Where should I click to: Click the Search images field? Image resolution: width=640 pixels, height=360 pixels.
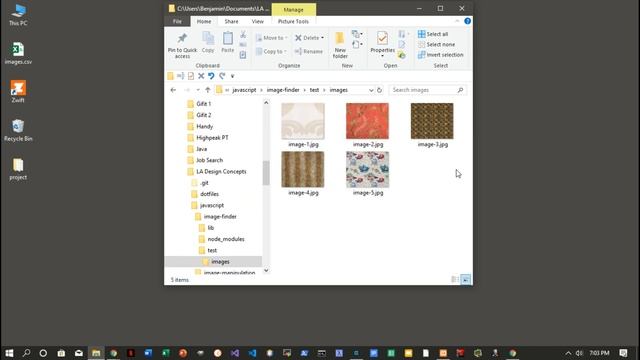[x=427, y=90]
